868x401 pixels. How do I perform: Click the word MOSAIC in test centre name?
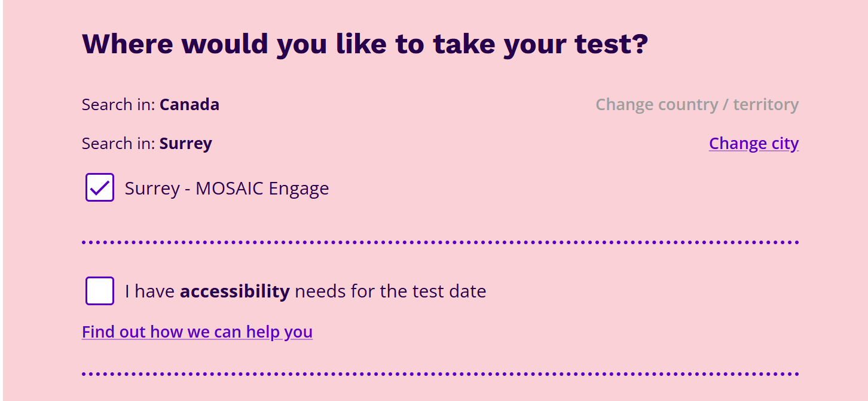click(230, 189)
